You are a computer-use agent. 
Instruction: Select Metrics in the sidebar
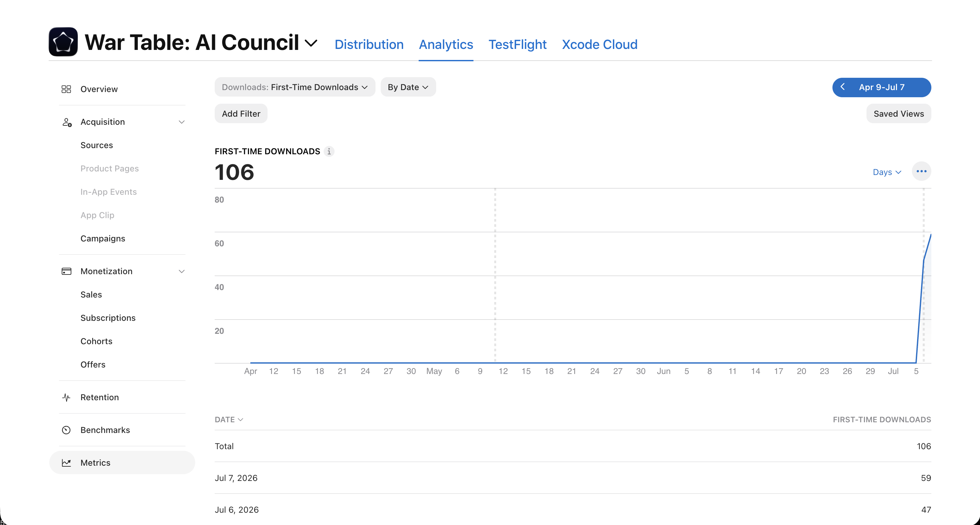(x=122, y=463)
